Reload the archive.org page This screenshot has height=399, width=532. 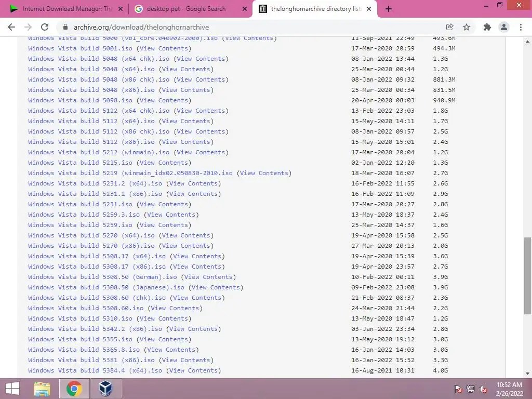[x=45, y=27]
